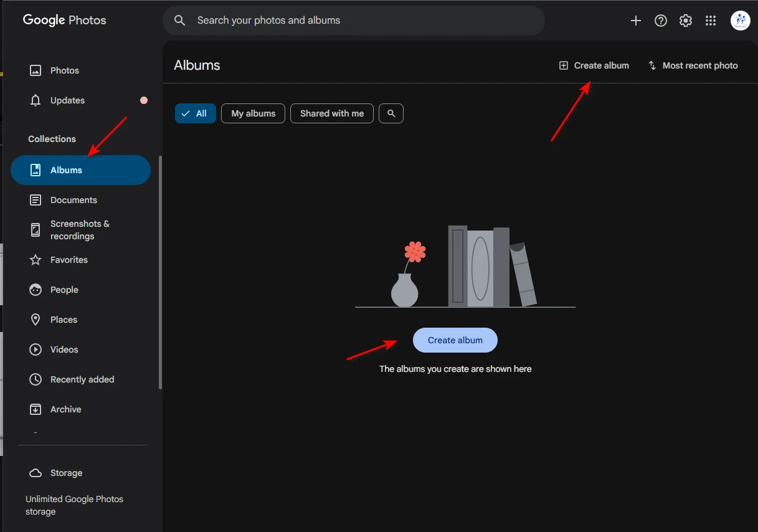The height and width of the screenshot is (532, 758).
Task: Open Favorites in the sidebar
Action: (x=69, y=260)
